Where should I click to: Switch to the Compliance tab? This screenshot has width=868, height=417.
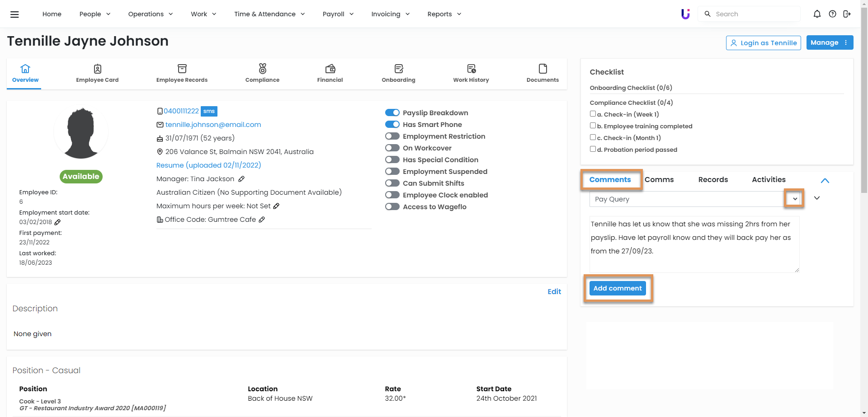pos(262,73)
